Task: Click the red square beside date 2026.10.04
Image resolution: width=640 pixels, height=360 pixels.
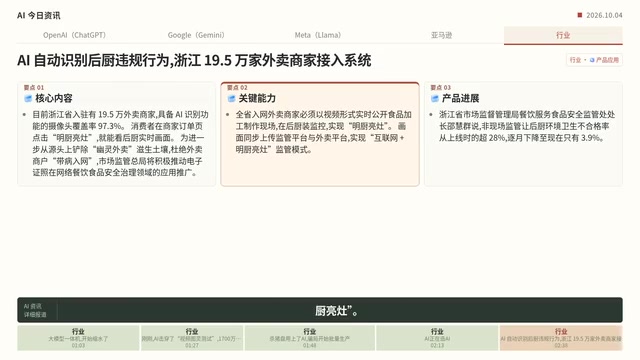Action: click(x=580, y=15)
